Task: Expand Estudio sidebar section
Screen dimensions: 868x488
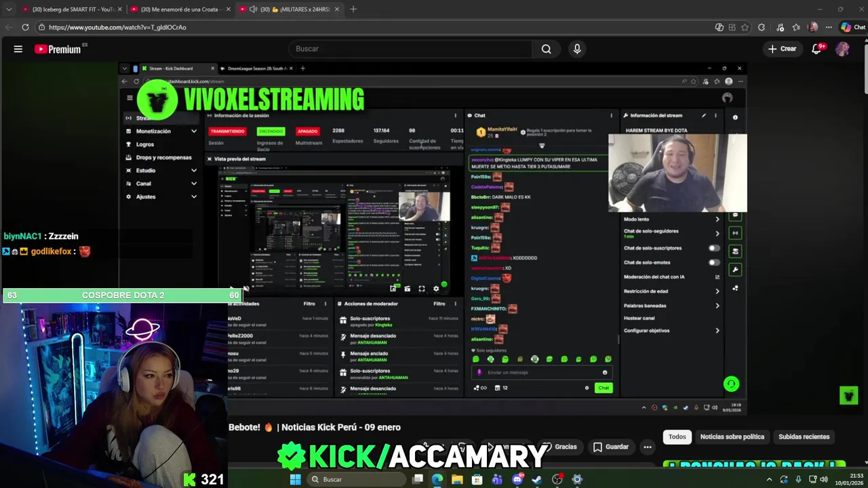Action: 193,171
